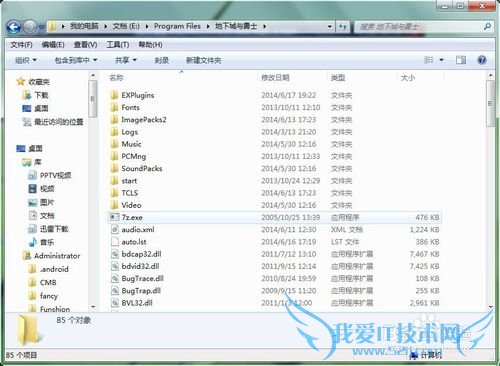Viewport: 500px width, 366px height.
Task: Select the Video folder icon
Action: click(x=114, y=205)
